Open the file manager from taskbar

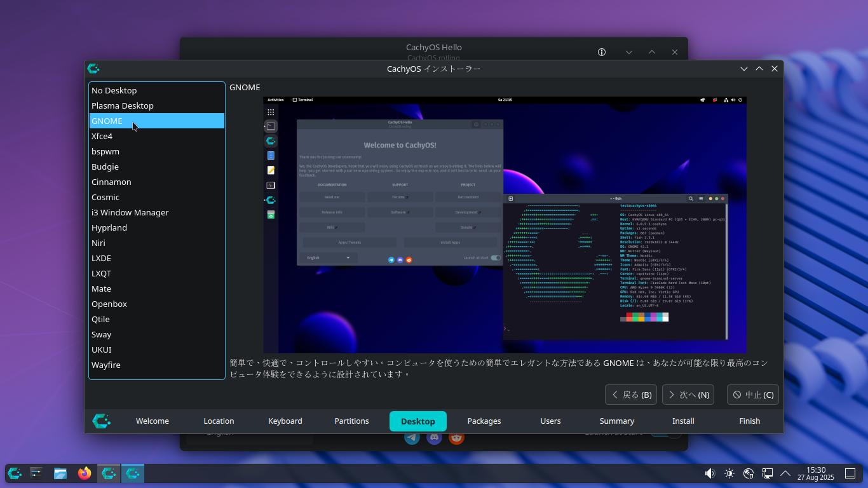click(60, 473)
